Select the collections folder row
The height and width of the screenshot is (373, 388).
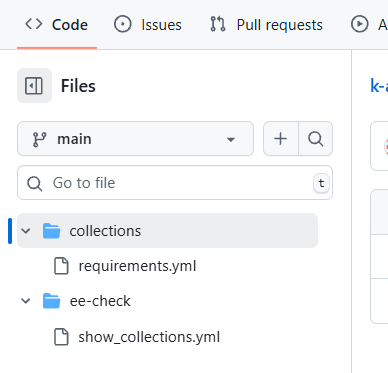tap(167, 231)
